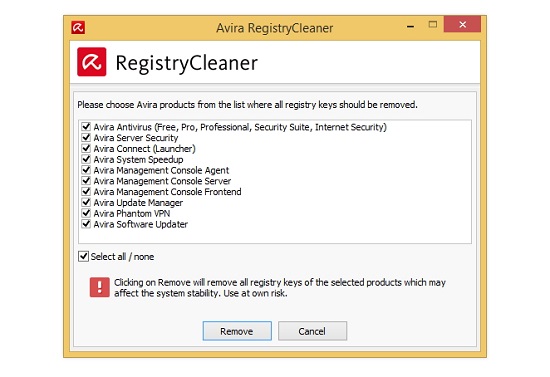Click the 'Avira Update Manager' label text

(x=138, y=203)
